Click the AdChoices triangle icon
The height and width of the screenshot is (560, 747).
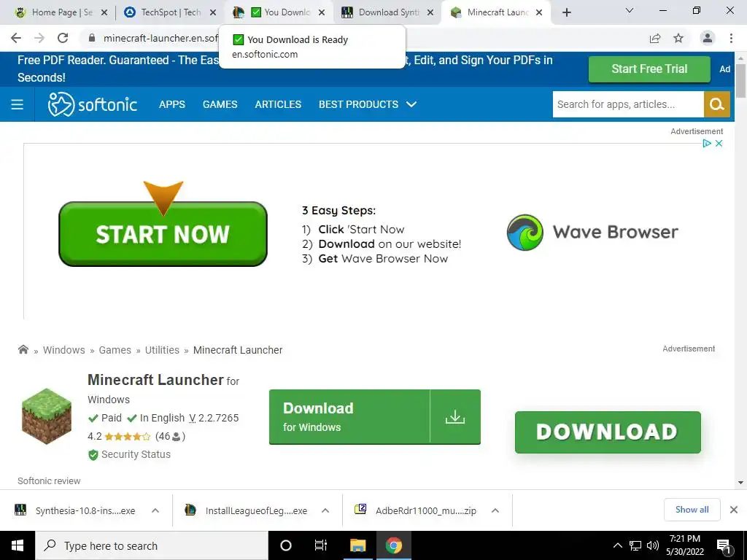click(x=707, y=144)
